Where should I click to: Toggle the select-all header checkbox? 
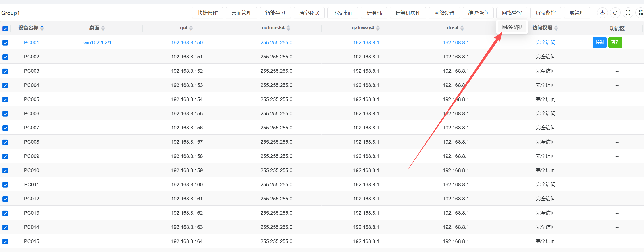[5, 29]
